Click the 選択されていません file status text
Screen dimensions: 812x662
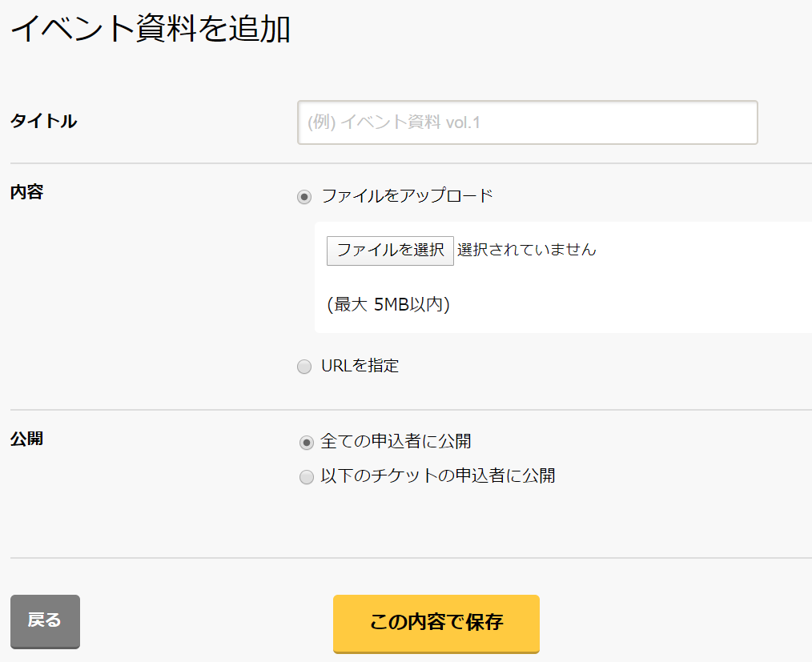pyautogui.click(x=527, y=250)
